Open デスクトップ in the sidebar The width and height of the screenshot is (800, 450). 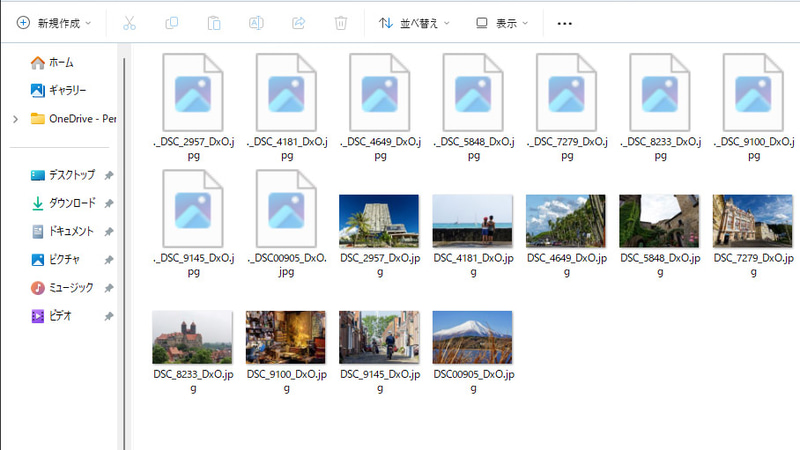point(63,175)
